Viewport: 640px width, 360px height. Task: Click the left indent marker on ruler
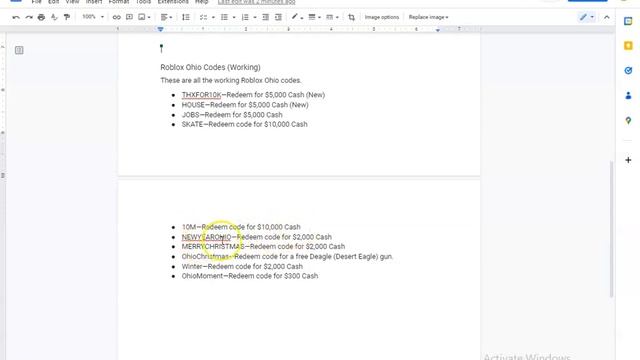tap(160, 29)
